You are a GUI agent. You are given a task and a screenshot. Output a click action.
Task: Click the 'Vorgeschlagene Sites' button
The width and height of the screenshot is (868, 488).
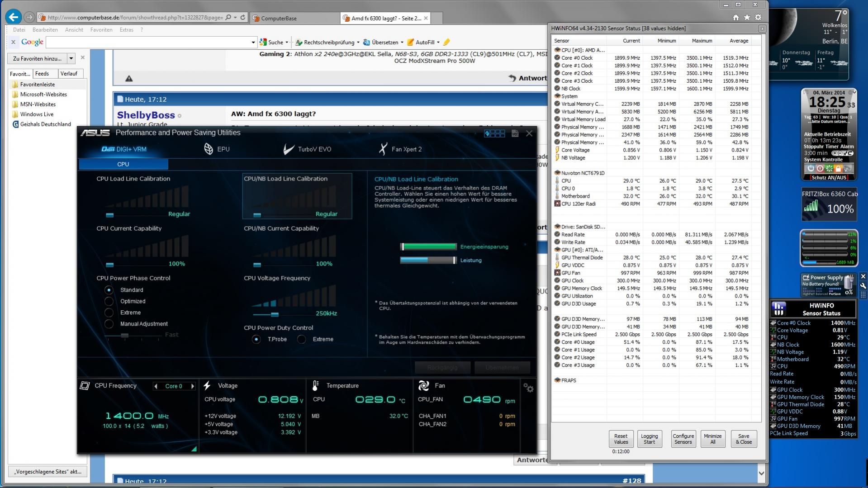[x=47, y=472]
